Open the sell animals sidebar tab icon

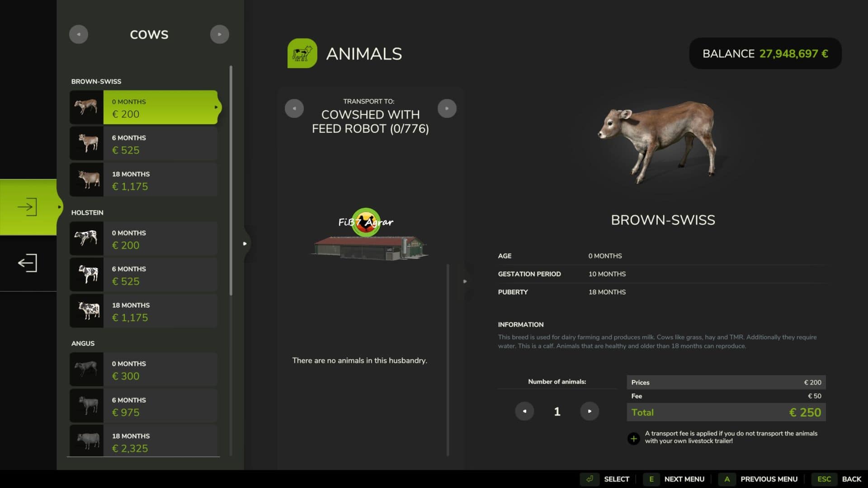click(x=28, y=263)
